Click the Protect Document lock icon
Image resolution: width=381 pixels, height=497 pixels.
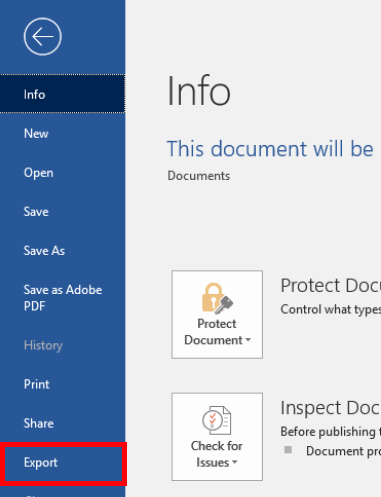click(217, 298)
